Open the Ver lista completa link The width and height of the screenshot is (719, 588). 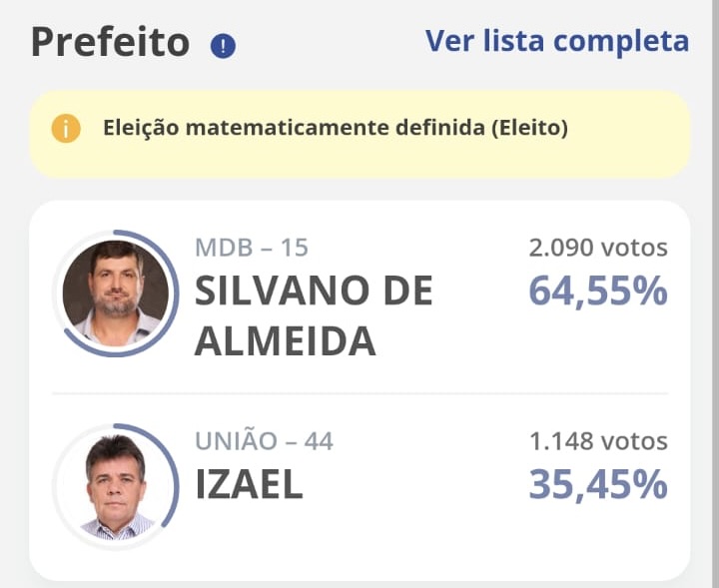point(556,41)
